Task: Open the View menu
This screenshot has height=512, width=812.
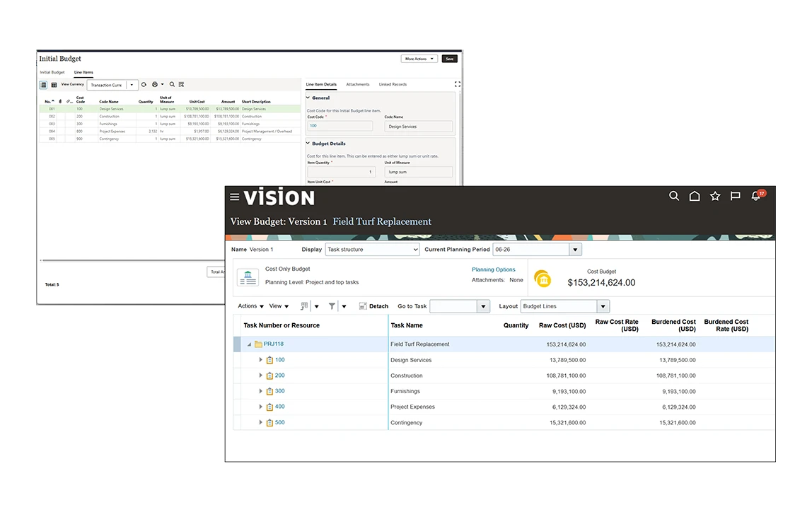Action: tap(279, 306)
